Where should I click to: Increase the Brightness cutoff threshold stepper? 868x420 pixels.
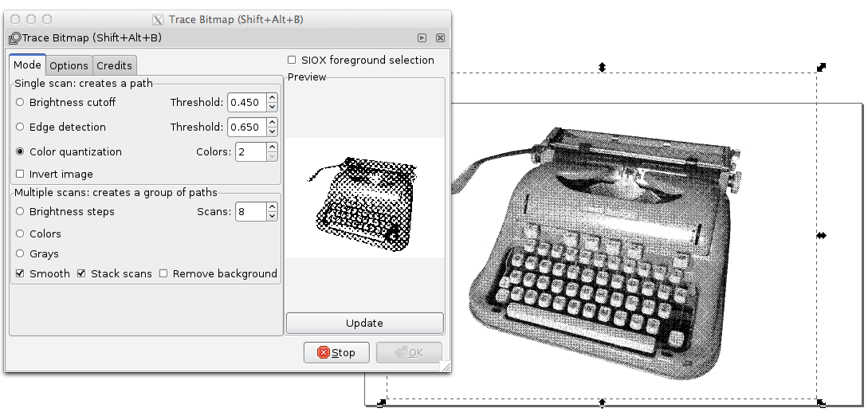[x=272, y=97]
